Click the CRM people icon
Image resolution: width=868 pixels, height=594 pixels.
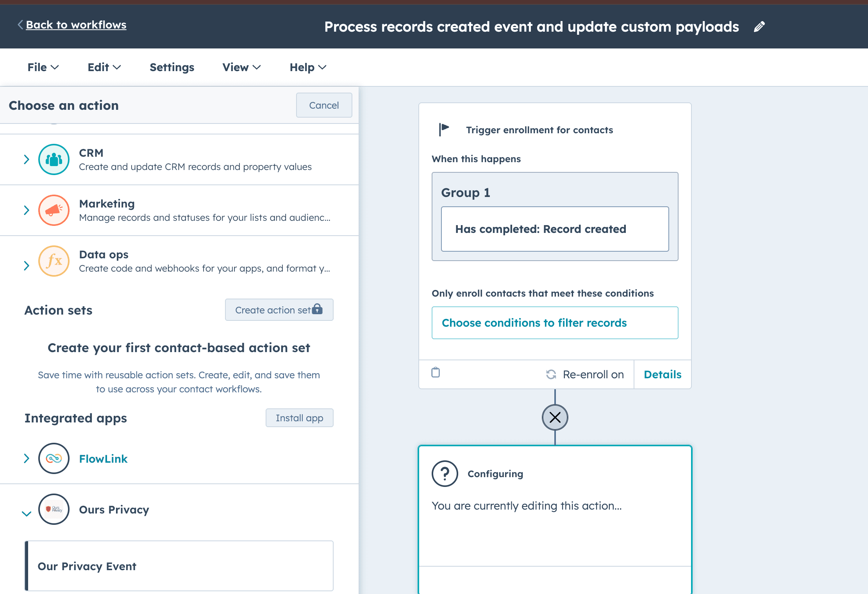click(54, 159)
